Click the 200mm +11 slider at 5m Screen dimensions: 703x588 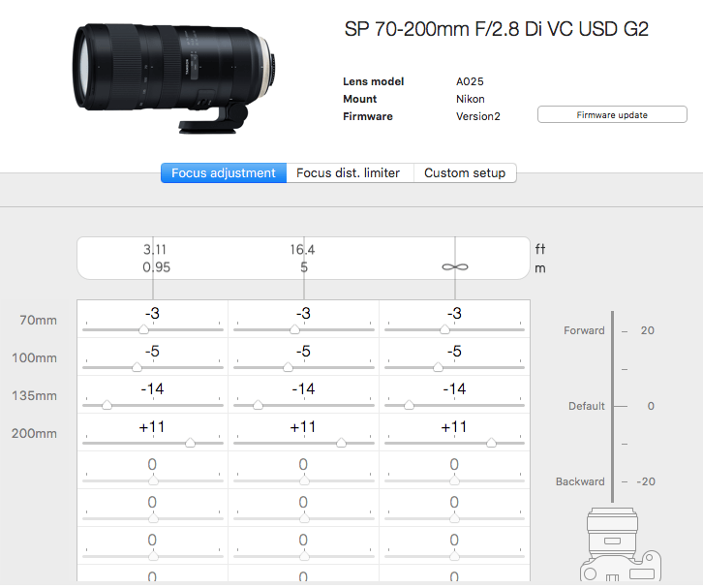point(341,443)
